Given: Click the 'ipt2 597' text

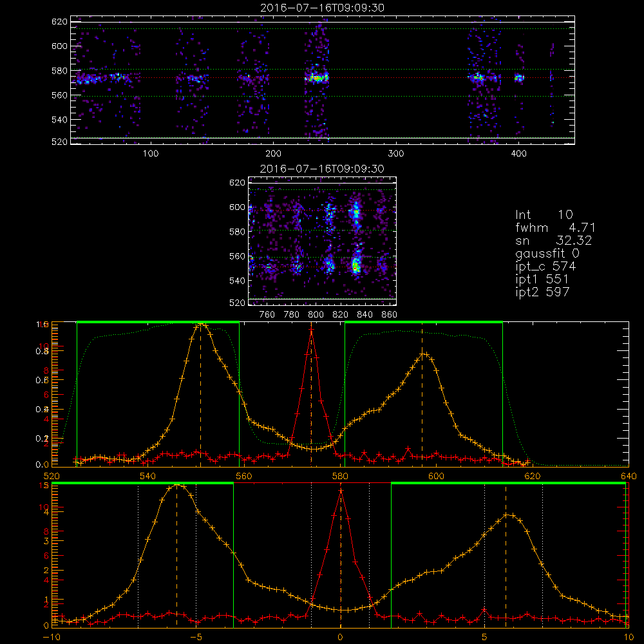Looking at the screenshot, I should click(542, 292).
